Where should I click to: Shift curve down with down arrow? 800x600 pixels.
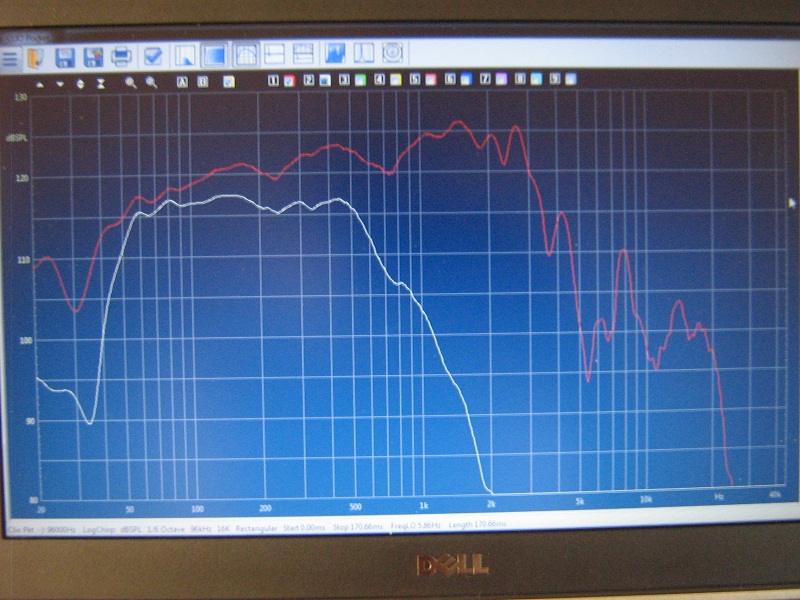(x=60, y=84)
